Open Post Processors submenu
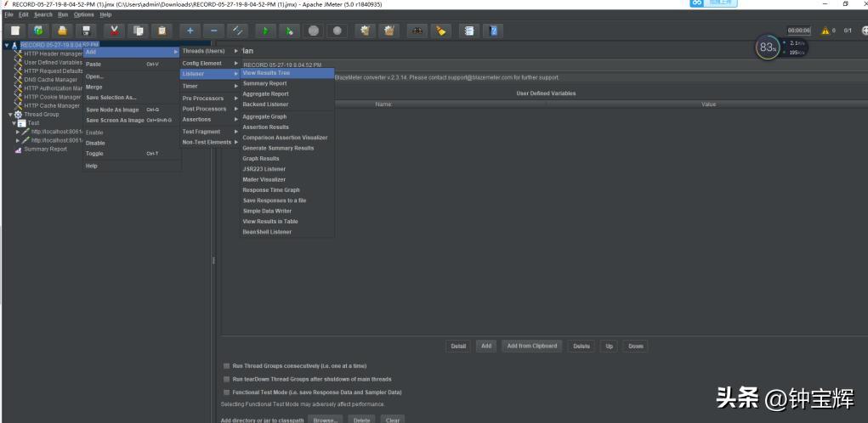Image resolution: width=868 pixels, height=423 pixels. 210,109
